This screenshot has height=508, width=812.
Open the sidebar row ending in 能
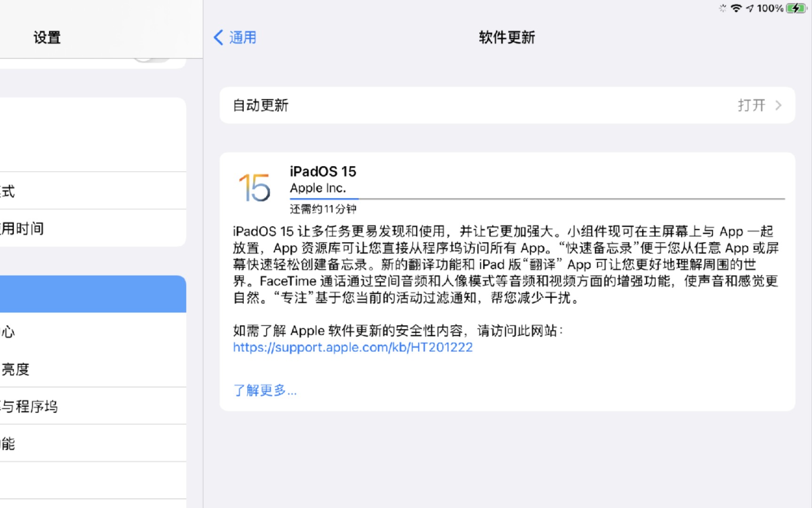coord(93,443)
